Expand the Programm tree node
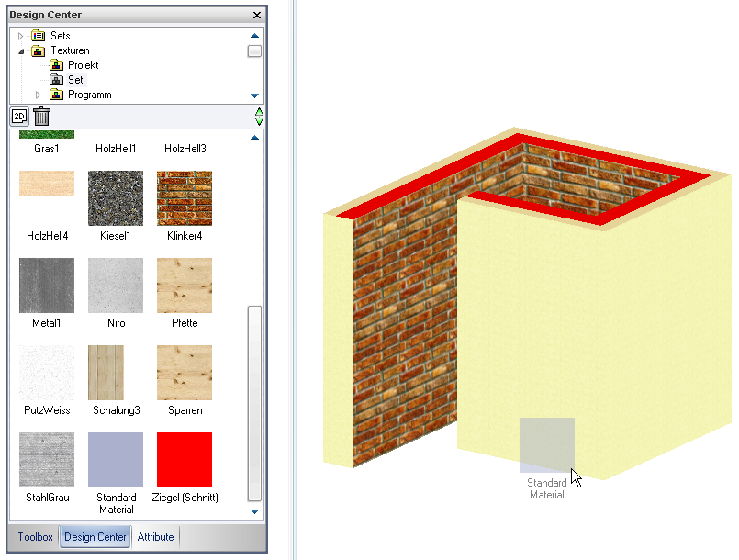Viewport: 739px width, 560px height. tap(39, 95)
